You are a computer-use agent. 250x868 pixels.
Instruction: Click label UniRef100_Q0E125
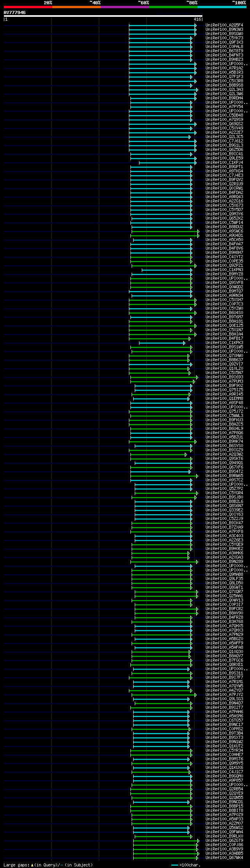pyautogui.click(x=224, y=326)
